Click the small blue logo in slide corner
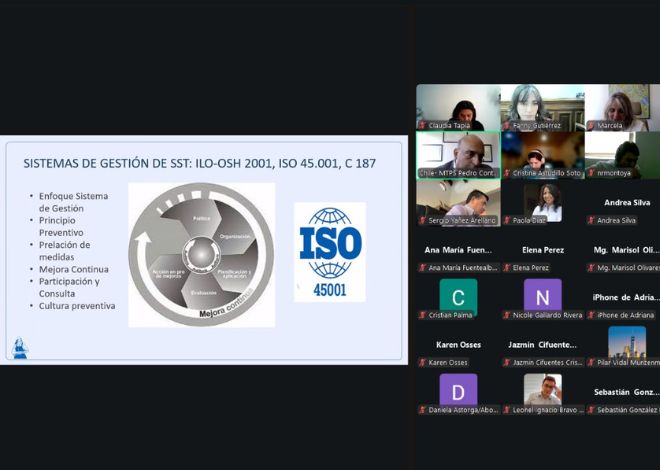The width and height of the screenshot is (660, 470). coord(20,348)
